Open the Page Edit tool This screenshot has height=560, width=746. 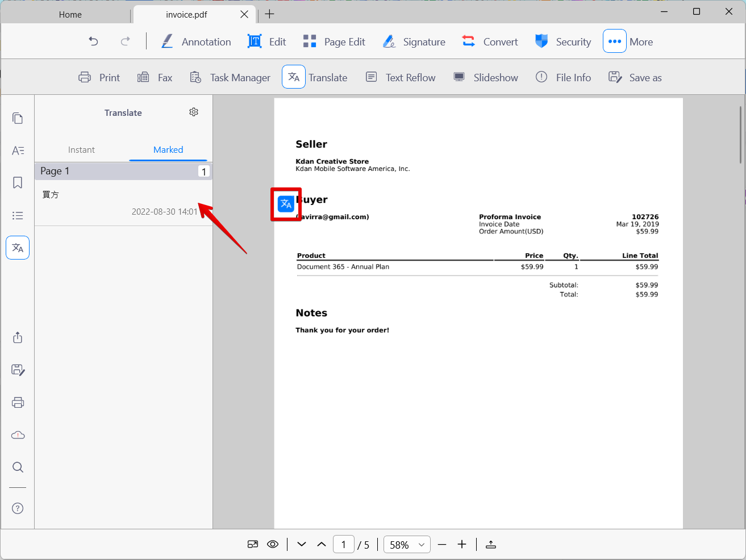click(334, 41)
